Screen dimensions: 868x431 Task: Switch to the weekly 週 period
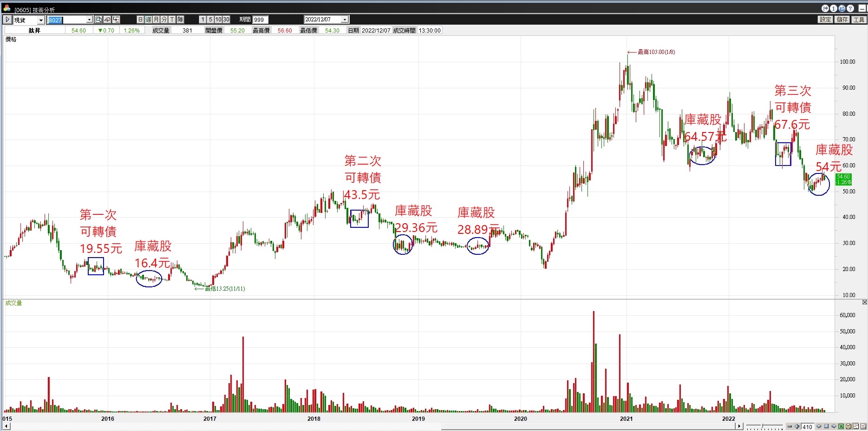148,20
